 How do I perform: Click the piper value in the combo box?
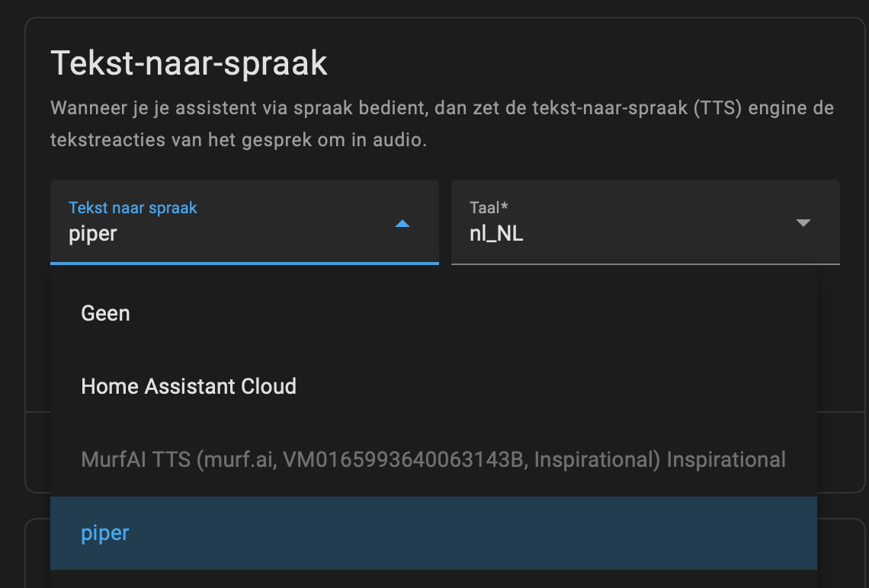point(93,233)
